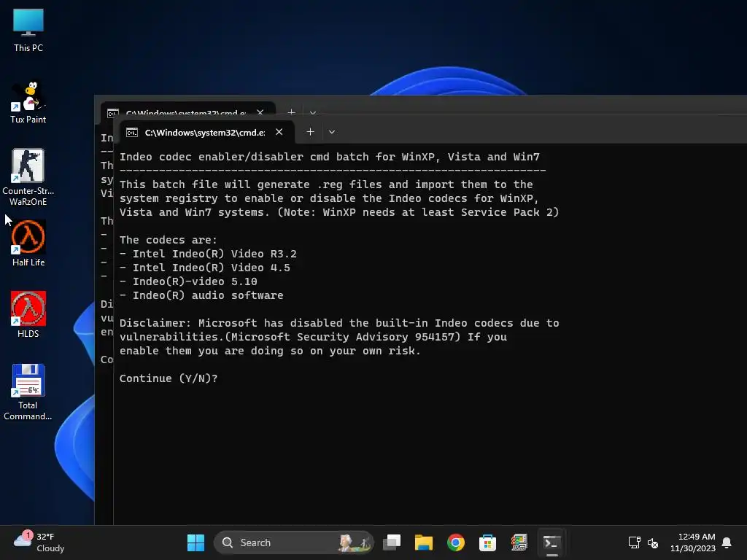Open the pinned app next to Microsoft Store
The width and height of the screenshot is (747, 560).
tap(519, 542)
